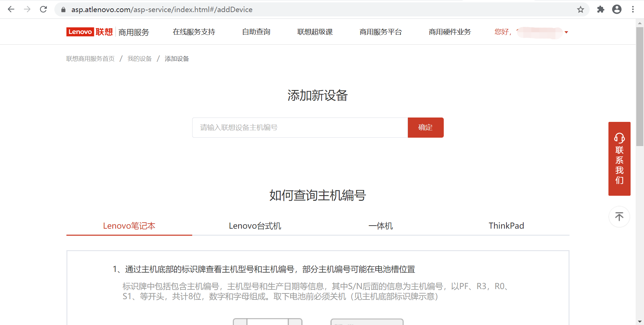
Task: Open 自助查询 navigation menu
Action: pyautogui.click(x=256, y=32)
